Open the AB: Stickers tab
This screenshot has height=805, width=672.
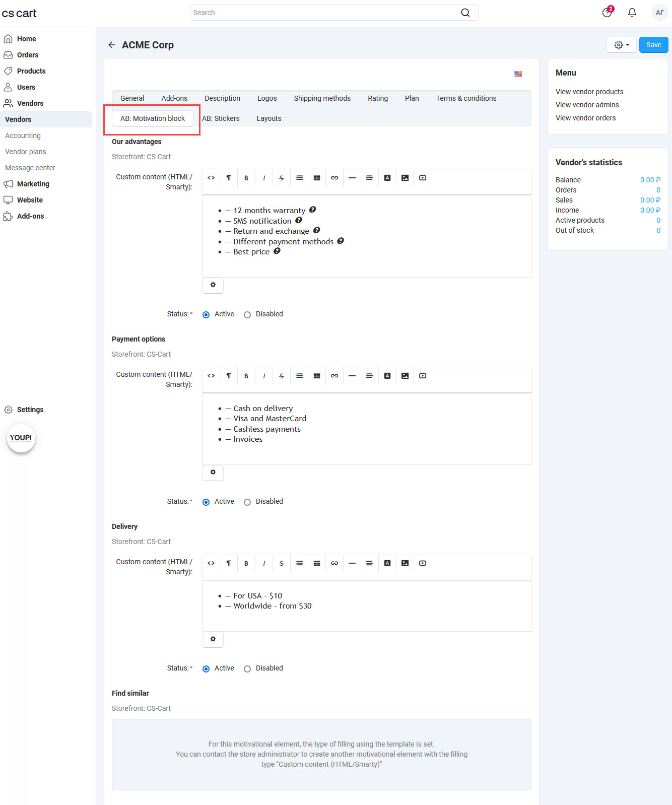click(x=221, y=118)
